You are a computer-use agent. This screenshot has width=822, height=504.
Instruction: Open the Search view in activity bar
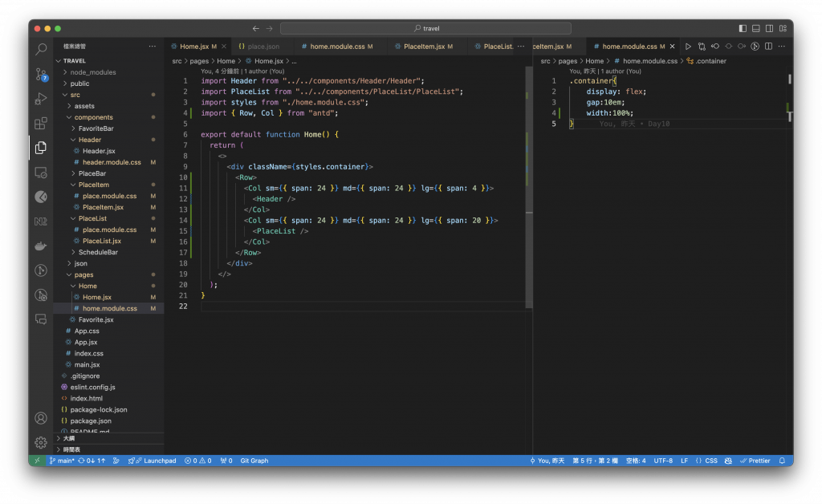(x=41, y=50)
